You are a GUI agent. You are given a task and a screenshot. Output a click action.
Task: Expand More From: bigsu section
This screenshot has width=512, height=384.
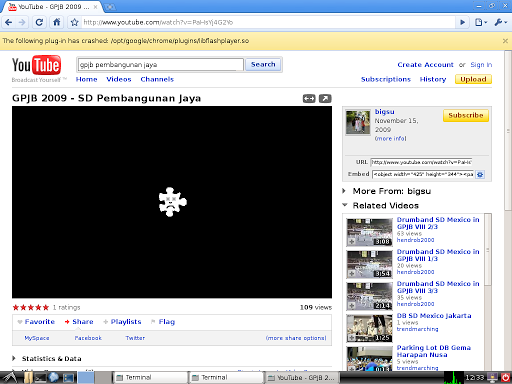pos(387,191)
